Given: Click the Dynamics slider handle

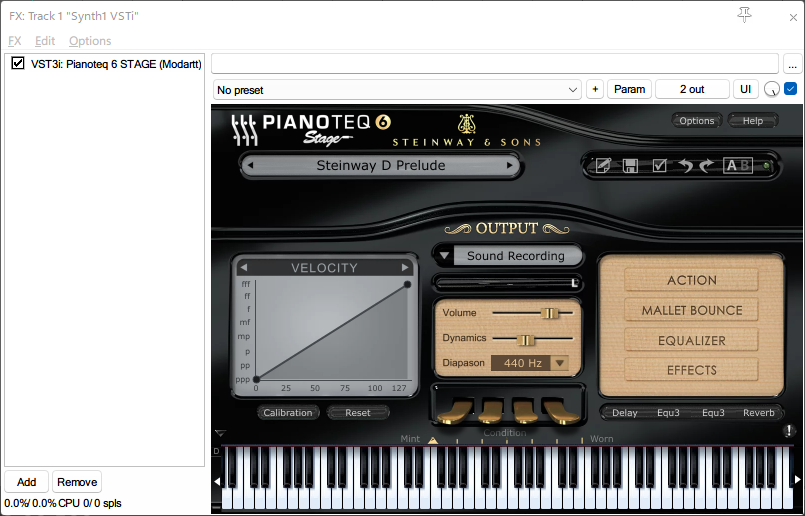Looking at the screenshot, I should pyautogui.click(x=525, y=340).
